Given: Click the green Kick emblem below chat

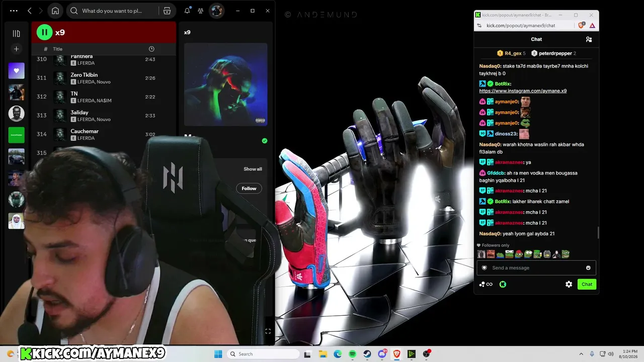Looking at the screenshot, I should 503,285.
